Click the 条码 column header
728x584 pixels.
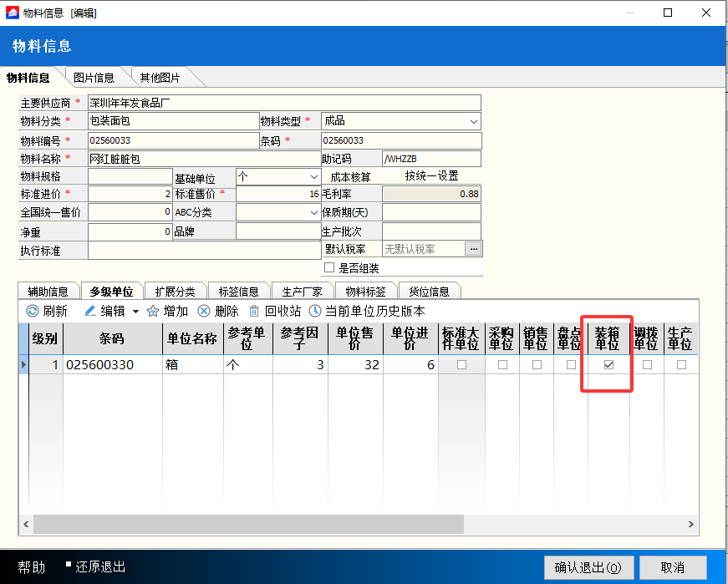[113, 338]
